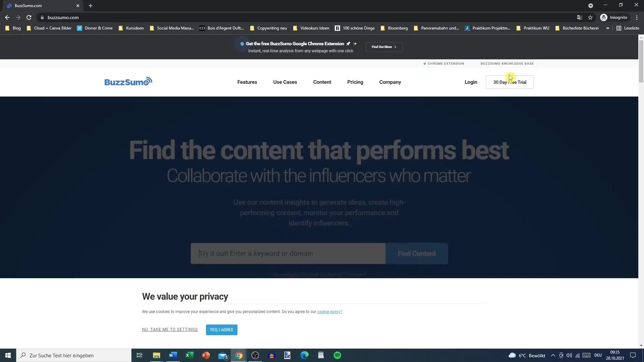
Task: Bookmark this page with star icon
Action: click(x=590, y=17)
